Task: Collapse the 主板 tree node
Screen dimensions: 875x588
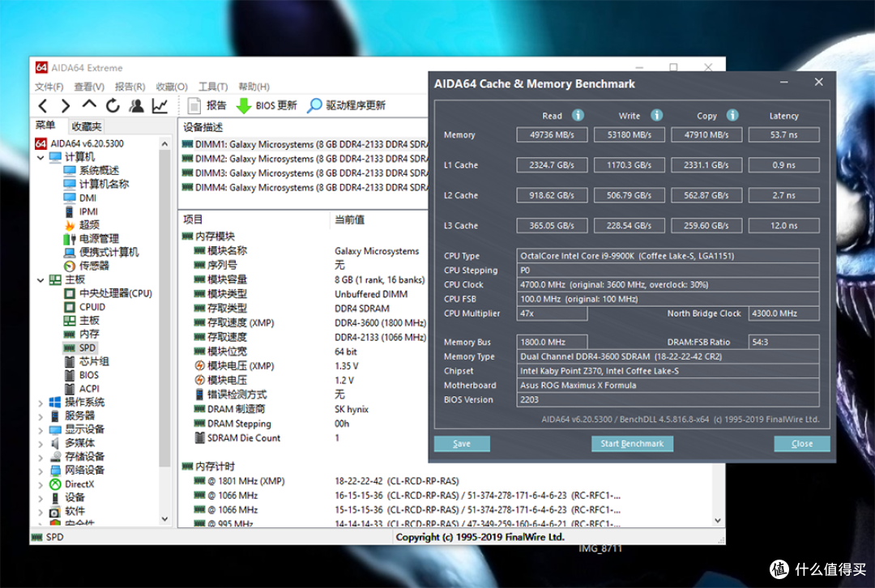Action: 41,280
